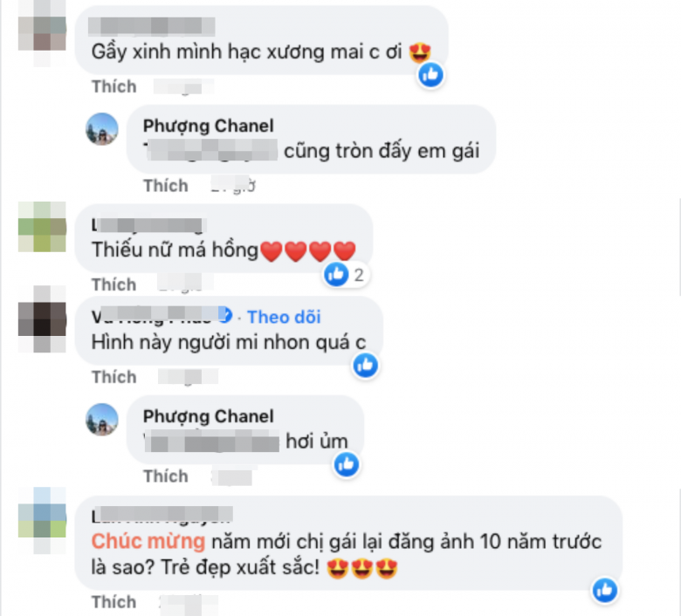The height and width of the screenshot is (616, 681).
Task: Click Thích under 'Chúc mừng năm mới' comment
Action: (x=114, y=602)
